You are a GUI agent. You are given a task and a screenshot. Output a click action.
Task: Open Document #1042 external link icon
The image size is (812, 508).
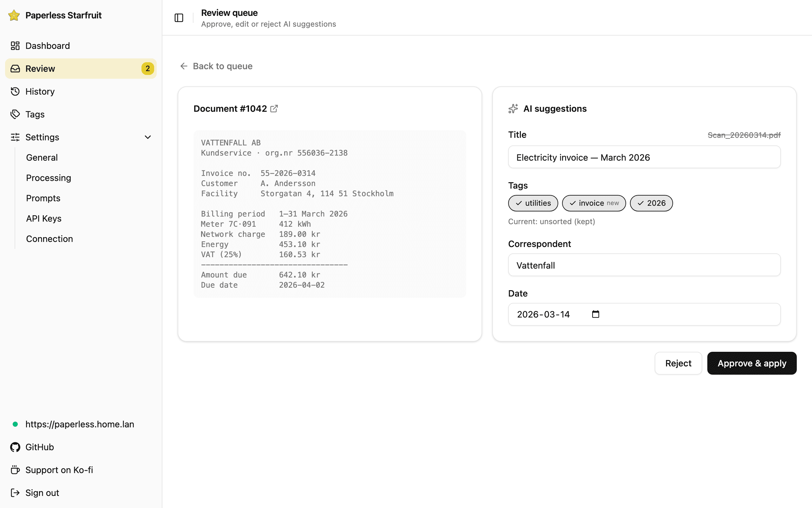click(x=274, y=109)
